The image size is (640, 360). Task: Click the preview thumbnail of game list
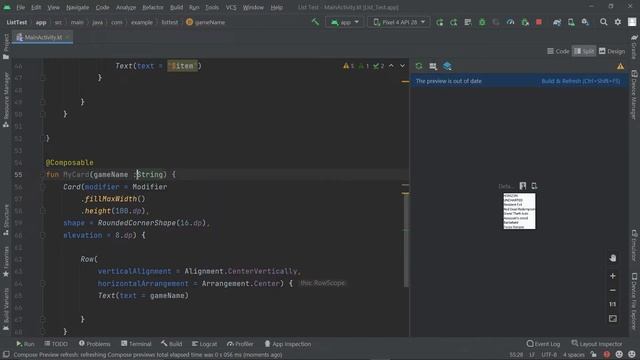pos(519,211)
